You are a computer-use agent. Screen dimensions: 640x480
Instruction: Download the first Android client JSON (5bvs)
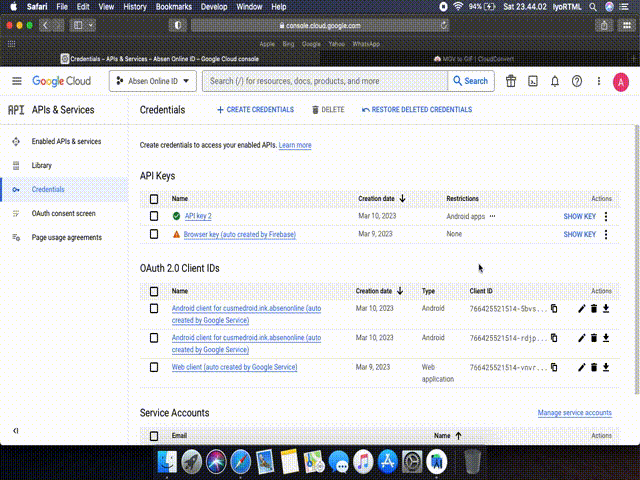pyautogui.click(x=606, y=309)
